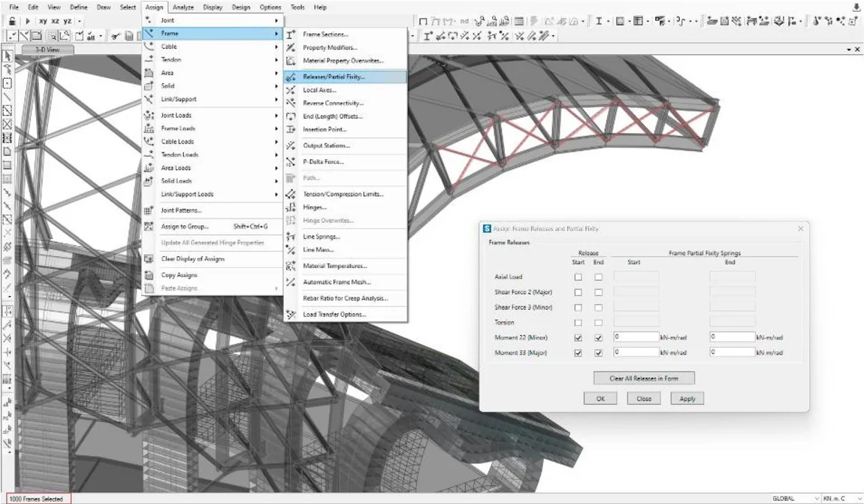
Task: Click the assign frame section icon in second toolbar
Action: point(427,36)
